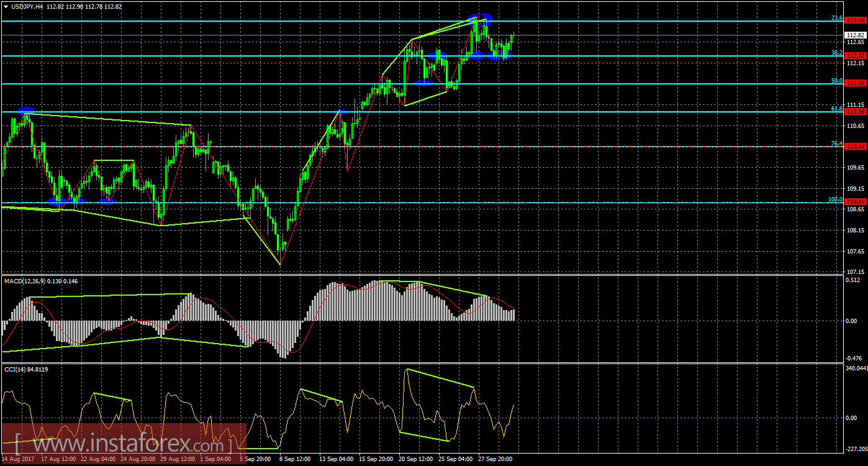Image resolution: width=868 pixels, height=466 pixels.
Task: Select the 100.0 Fibonacci level label
Action: click(x=835, y=199)
